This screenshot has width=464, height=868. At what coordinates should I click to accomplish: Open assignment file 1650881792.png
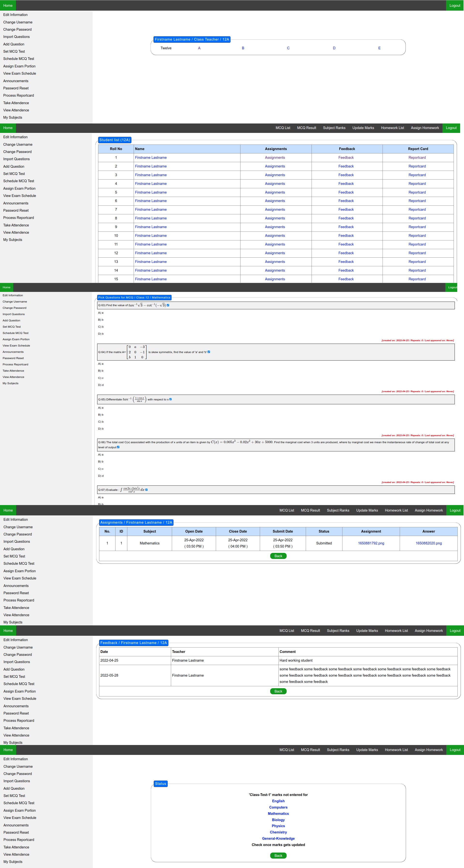[371, 543]
